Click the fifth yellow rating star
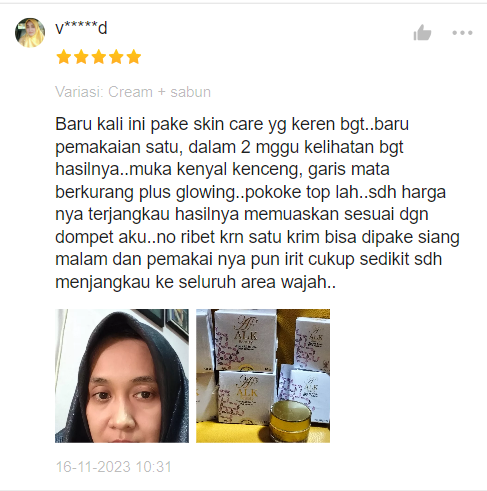This screenshot has height=491, width=487. point(134,57)
